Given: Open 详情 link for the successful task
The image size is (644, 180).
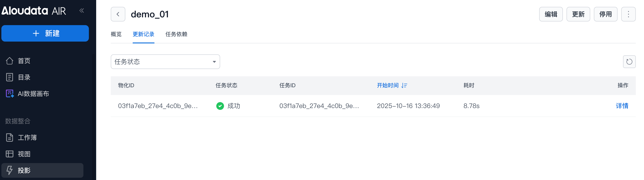Looking at the screenshot, I should 622,106.
